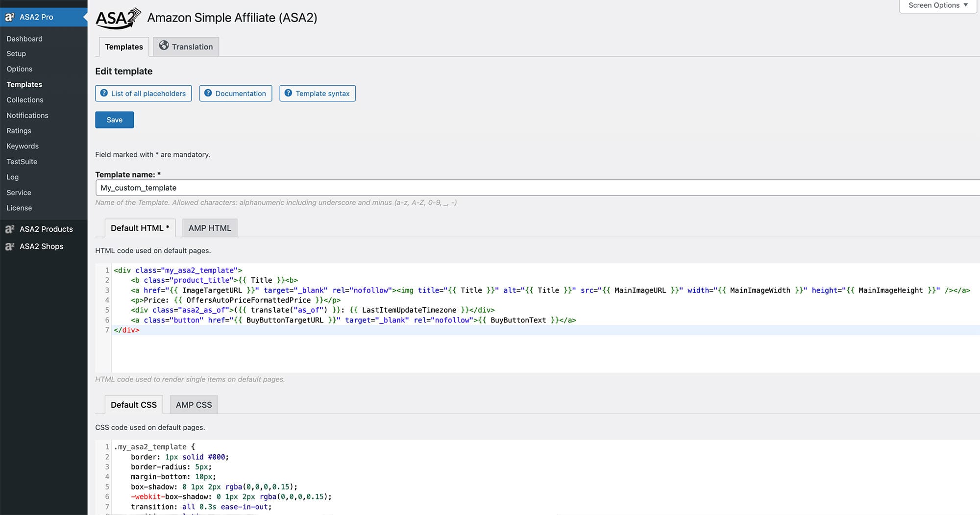This screenshot has width=980, height=515.
Task: Click help icon beside List of all placeholders
Action: coord(104,93)
